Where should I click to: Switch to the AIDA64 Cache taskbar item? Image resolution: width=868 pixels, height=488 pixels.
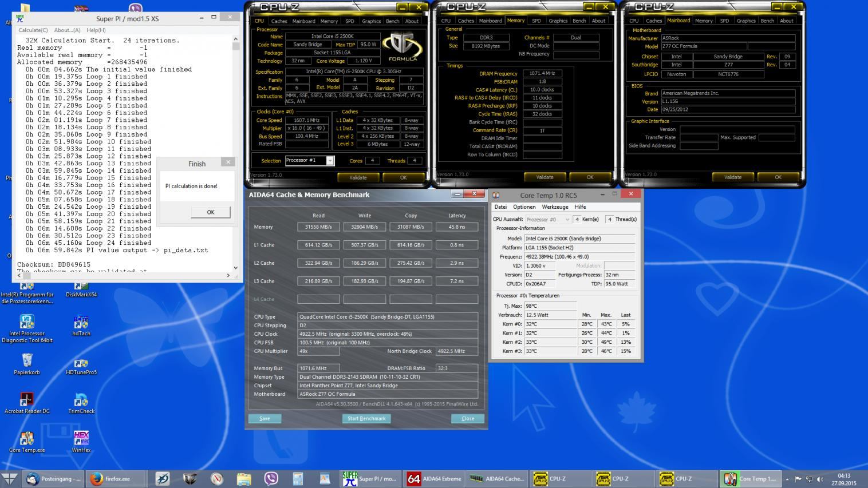497,479
